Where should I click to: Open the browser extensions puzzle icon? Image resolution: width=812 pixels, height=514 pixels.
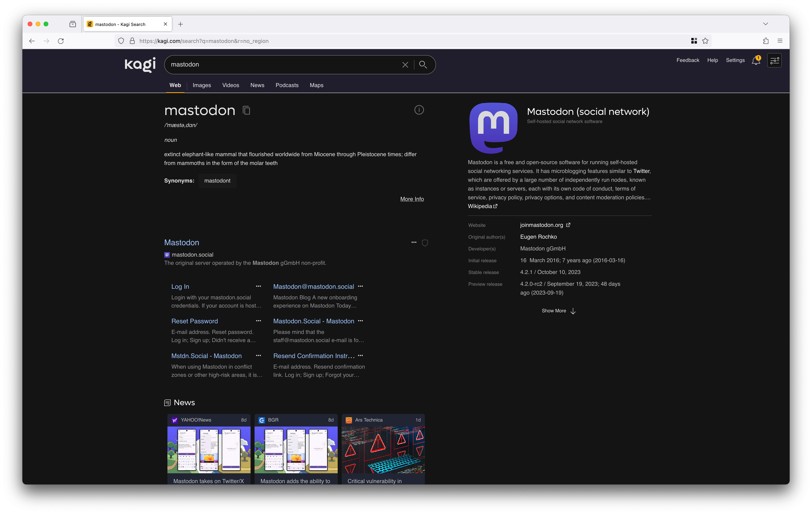point(766,41)
